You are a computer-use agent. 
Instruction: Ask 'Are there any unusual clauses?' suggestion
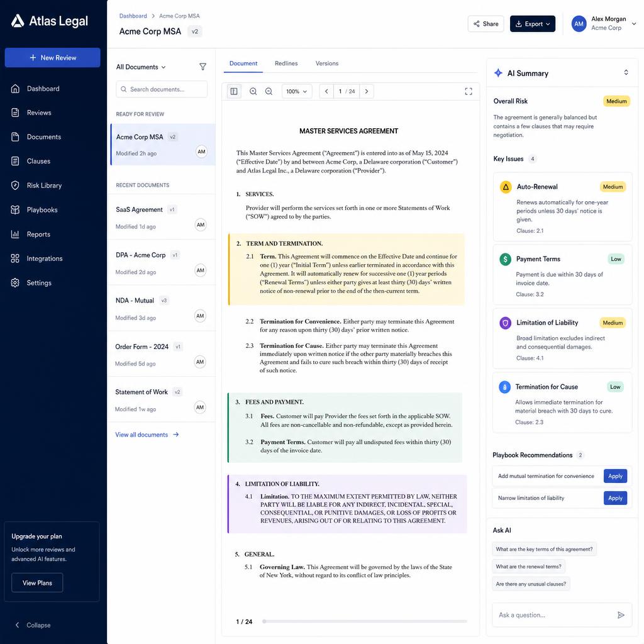[x=531, y=584]
